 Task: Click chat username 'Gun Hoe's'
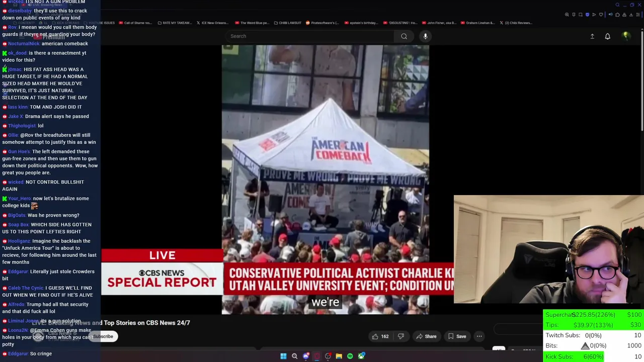19,151
